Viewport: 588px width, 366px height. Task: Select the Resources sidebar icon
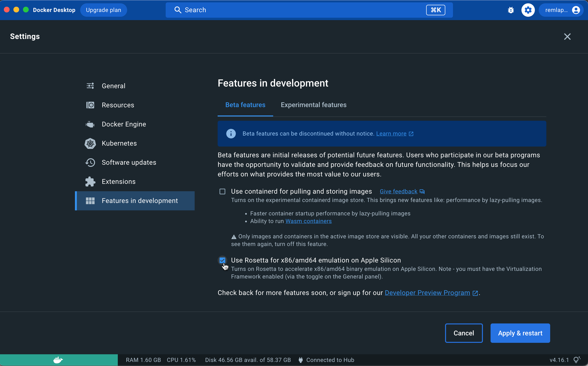pos(90,105)
